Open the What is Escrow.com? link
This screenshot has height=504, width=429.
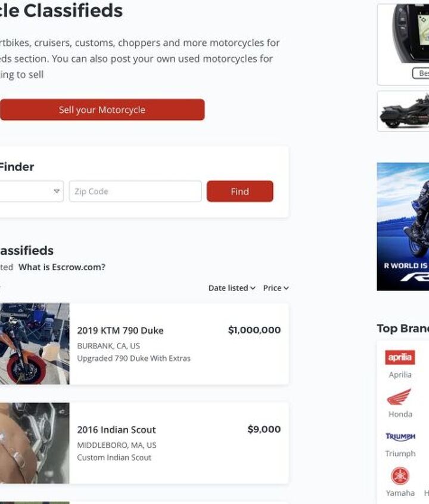coord(62,267)
